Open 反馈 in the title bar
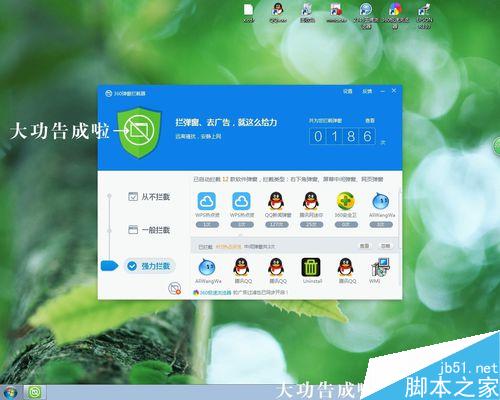Image resolution: width=500 pixels, height=400 pixels. coord(367,91)
